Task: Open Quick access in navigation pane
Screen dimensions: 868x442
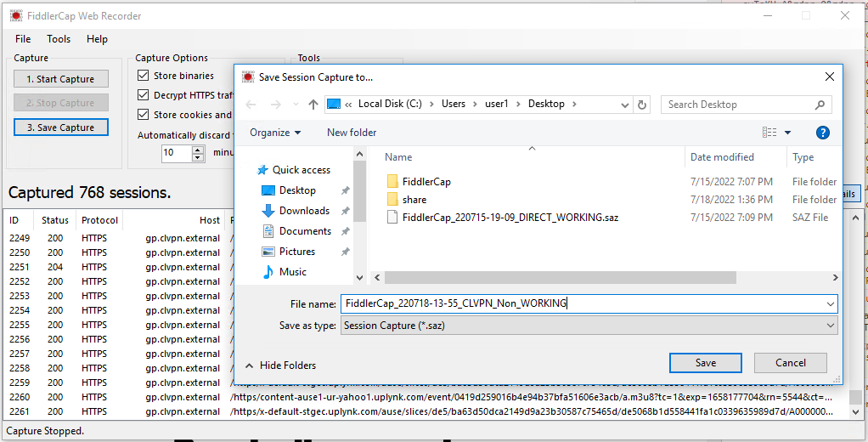Action: coord(302,170)
